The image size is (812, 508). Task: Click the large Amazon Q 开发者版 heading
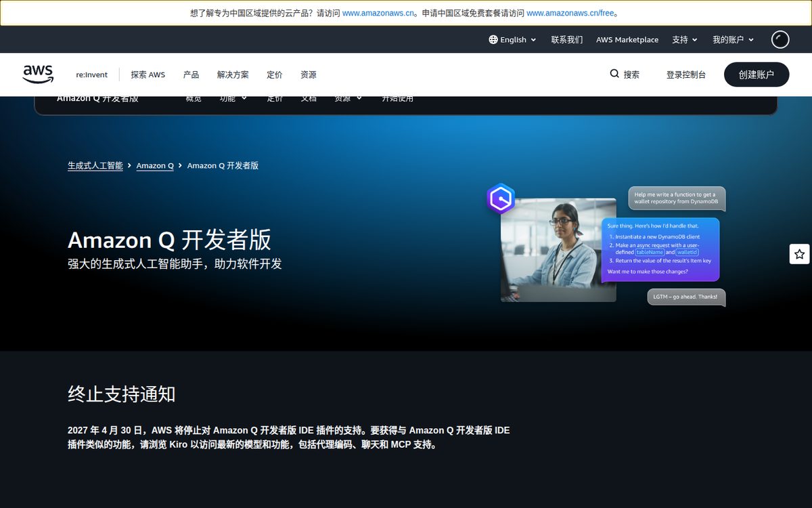(169, 240)
